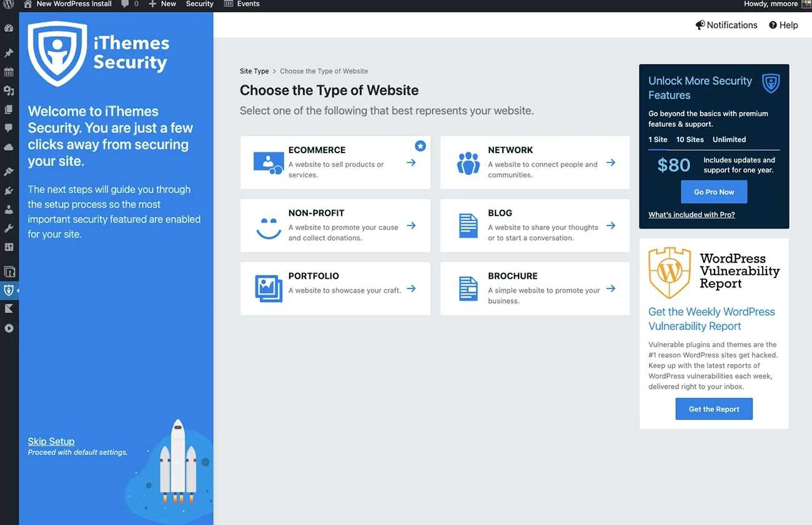Open Get the Weekly WordPress Vulnerability Report
Screen dimensions: 812x525
coord(711,319)
